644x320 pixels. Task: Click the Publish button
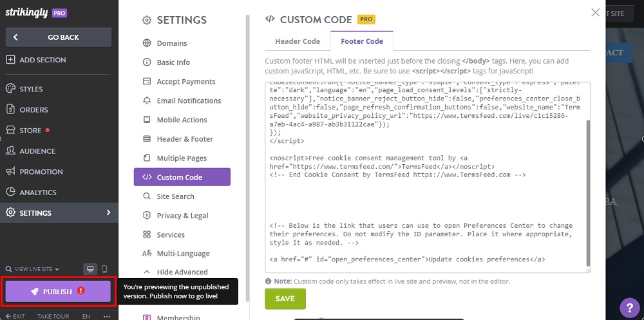click(58, 292)
